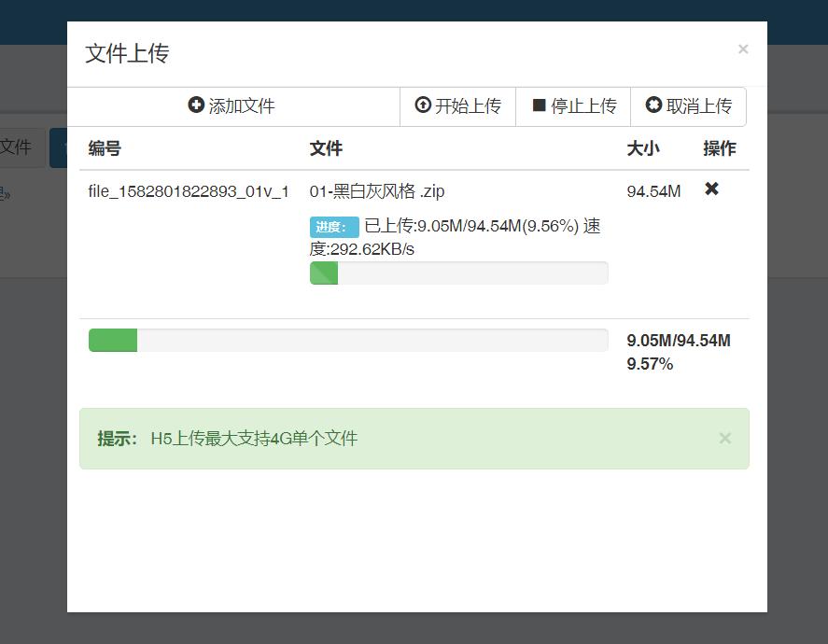Viewport: 828px width, 644px height.
Task: Start uploading via 开始上传
Action: click(457, 105)
